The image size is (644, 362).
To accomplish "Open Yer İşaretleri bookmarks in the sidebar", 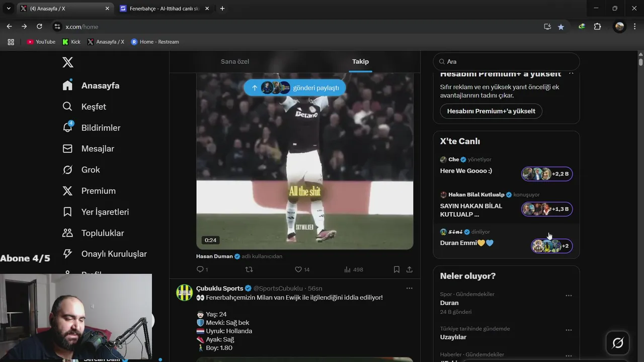I will 96,212.
